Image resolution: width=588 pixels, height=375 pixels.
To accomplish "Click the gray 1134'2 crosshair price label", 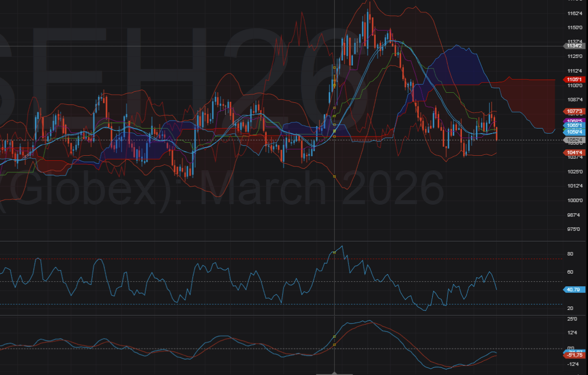I will pyautogui.click(x=575, y=46).
